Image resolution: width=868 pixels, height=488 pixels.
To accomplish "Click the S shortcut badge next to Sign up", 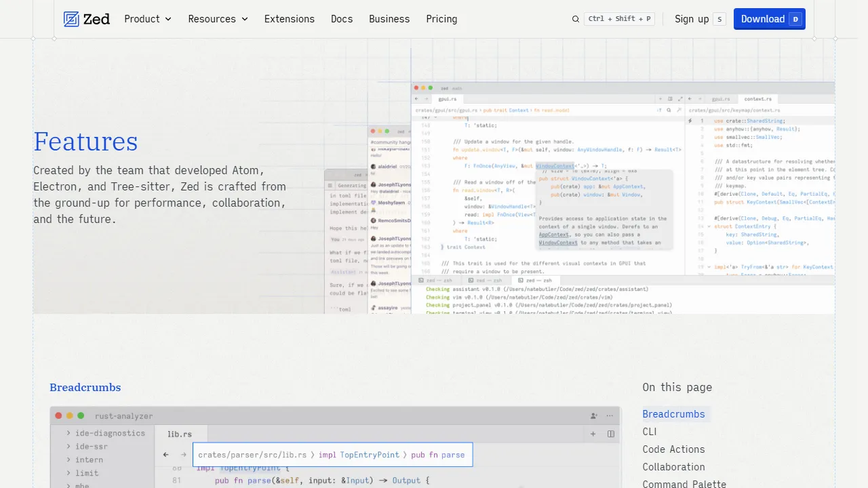I will click(x=719, y=19).
